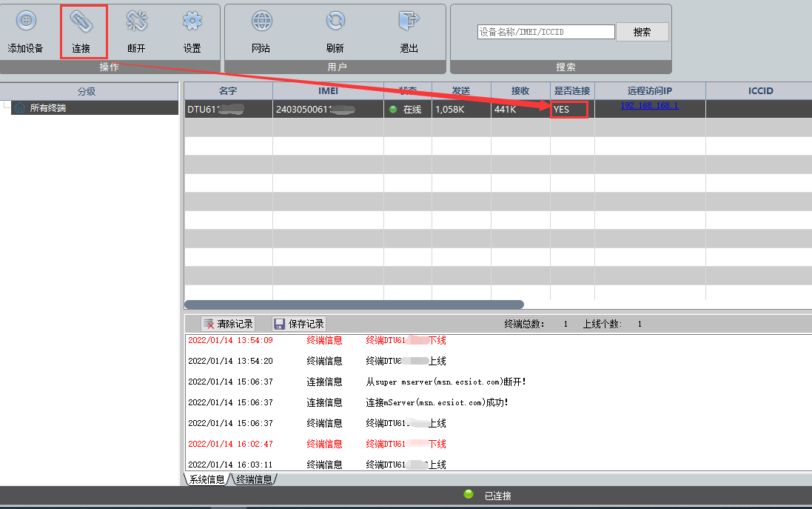812x509 pixels.
Task: Click the 搜索 search button
Action: (x=642, y=32)
